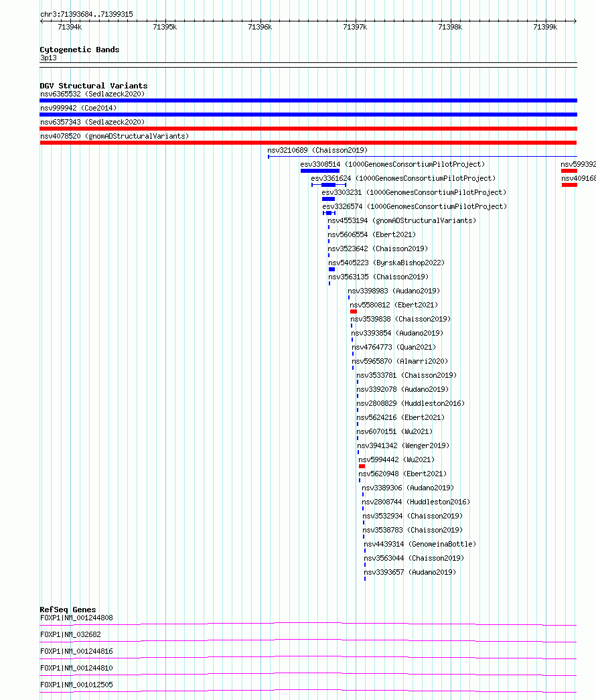Open esv3326574 1000Genomes variant
This screenshot has height=700, width=596.
pyautogui.click(x=415, y=207)
